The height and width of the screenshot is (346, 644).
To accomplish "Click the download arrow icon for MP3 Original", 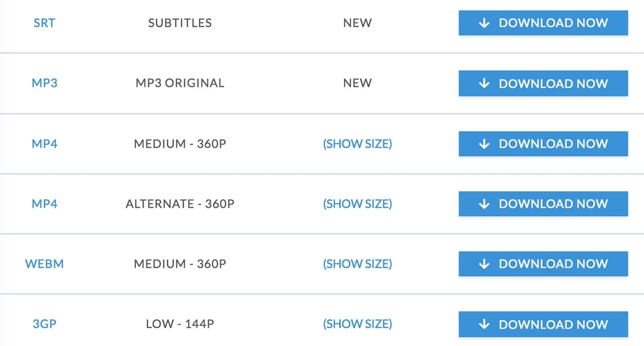I will 484,84.
